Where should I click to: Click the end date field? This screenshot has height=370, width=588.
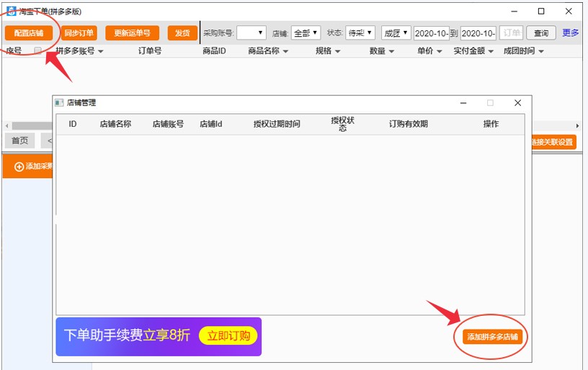478,33
